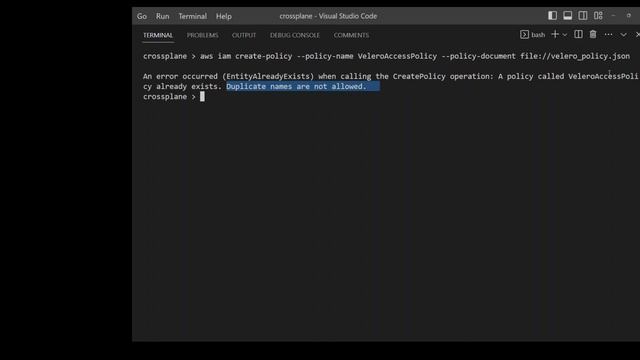The image size is (640, 360).
Task: Open the Terminal menu
Action: [x=193, y=16]
